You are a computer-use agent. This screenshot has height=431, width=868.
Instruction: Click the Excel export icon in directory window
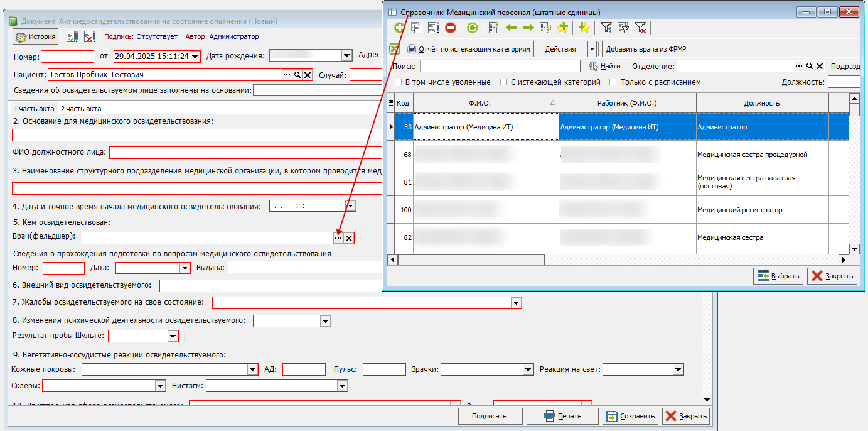tap(394, 49)
